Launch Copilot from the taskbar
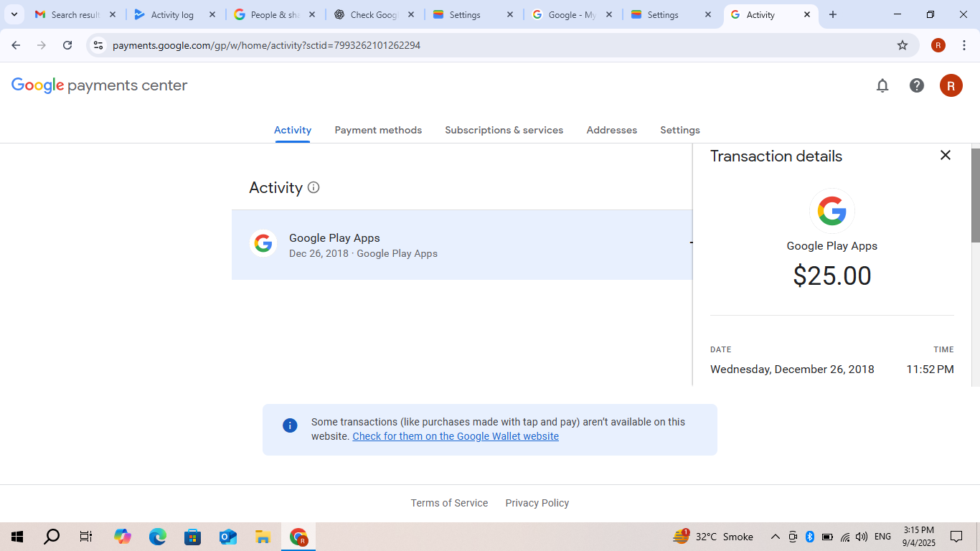 click(123, 537)
